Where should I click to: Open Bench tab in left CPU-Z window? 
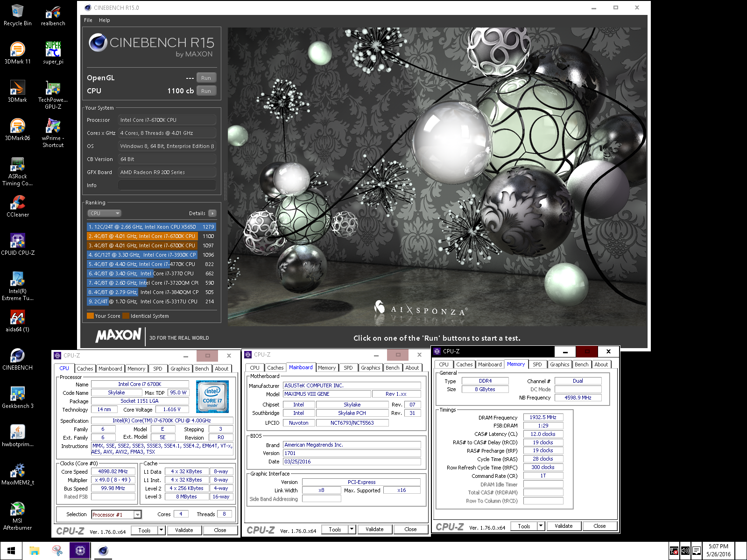click(x=202, y=369)
